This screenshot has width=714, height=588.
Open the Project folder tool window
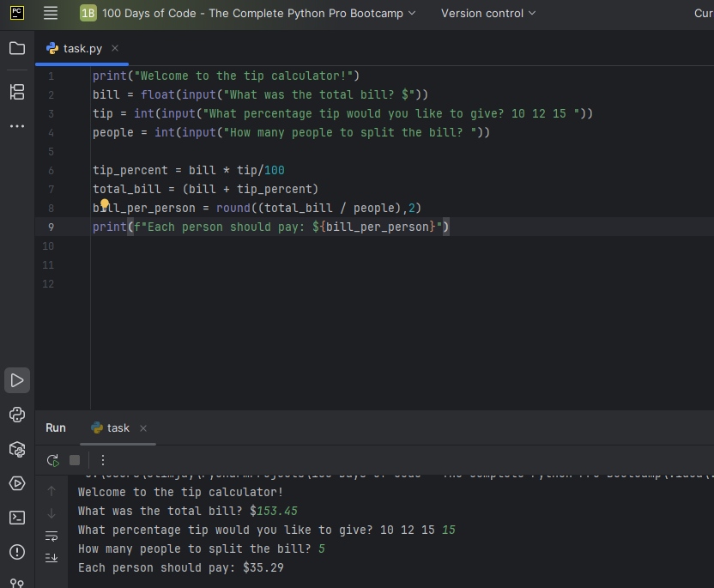[17, 48]
